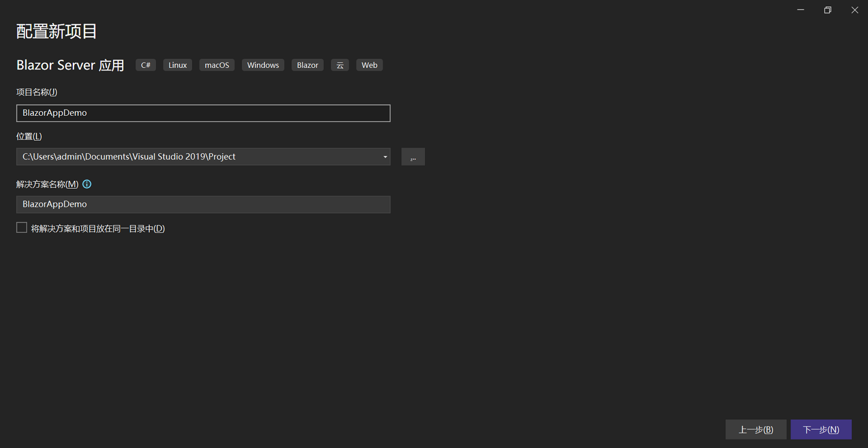868x448 pixels.
Task: Click the Blazor Server 应用 heading
Action: 70,64
